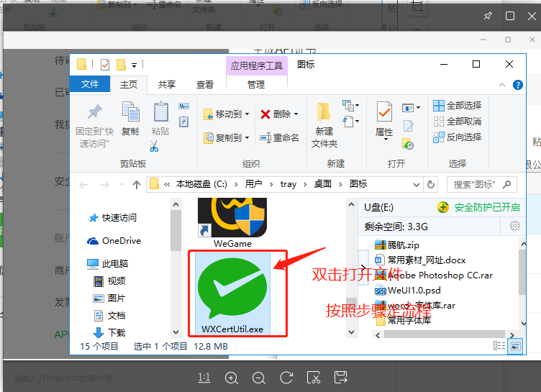This screenshot has height=392, width=541.
Task: Click the Properties checkmark icon
Action: (x=384, y=111)
